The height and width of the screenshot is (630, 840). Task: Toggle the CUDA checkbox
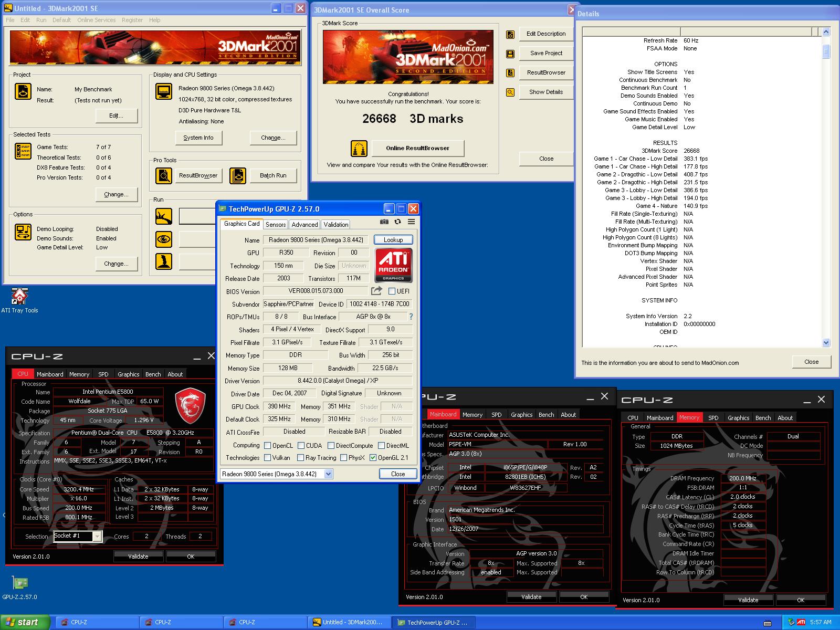(x=301, y=446)
